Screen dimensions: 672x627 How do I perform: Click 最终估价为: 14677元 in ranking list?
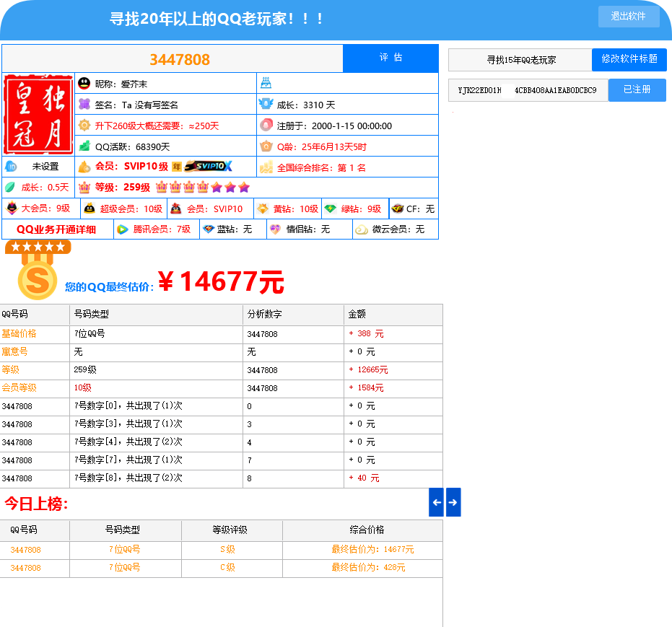(x=372, y=550)
